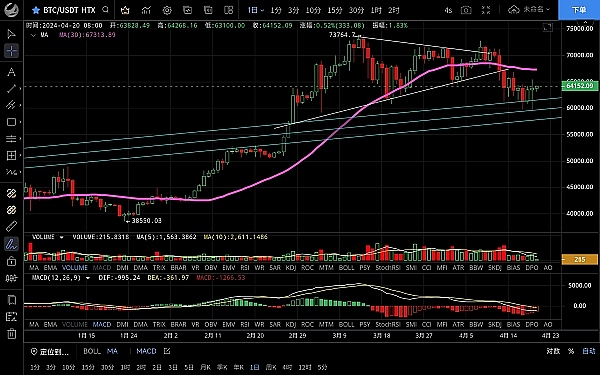Switch to 15分 timeframe
The width and height of the screenshot is (600, 375).
tap(335, 10)
